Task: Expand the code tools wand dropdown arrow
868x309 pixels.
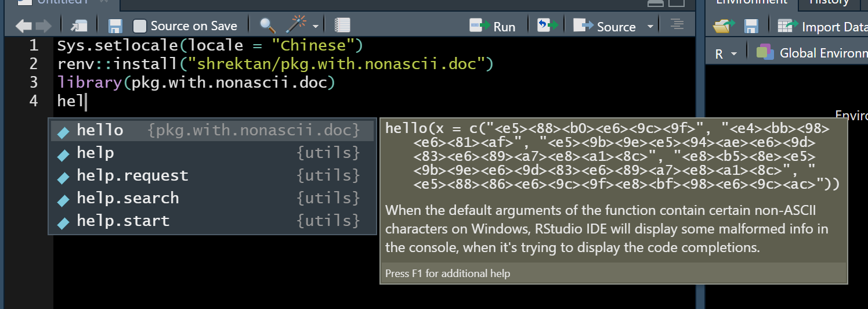Action: pos(316,27)
